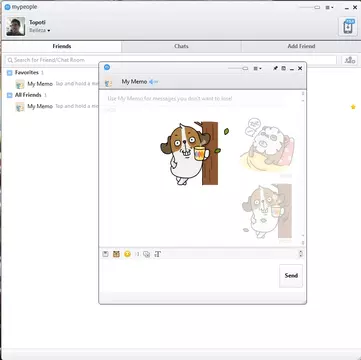Close the My Memo chat window

point(300,68)
